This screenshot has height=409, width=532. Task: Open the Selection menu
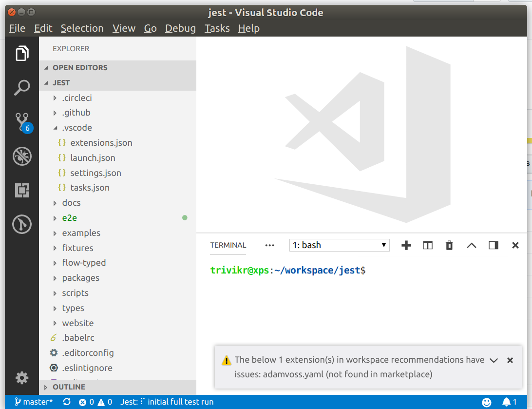tap(82, 28)
